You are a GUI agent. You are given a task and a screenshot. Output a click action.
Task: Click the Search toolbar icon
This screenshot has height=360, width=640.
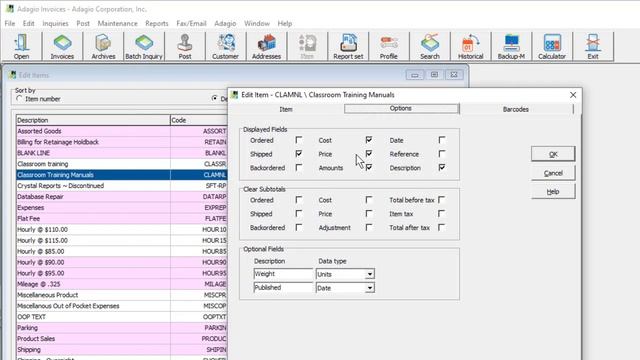point(429,47)
